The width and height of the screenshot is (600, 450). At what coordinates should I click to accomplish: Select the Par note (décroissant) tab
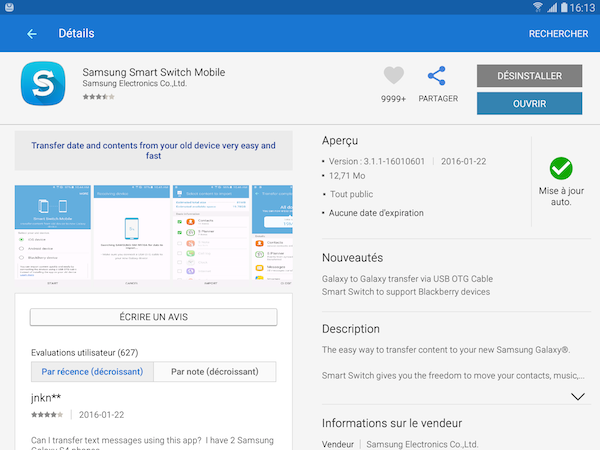coord(215,372)
